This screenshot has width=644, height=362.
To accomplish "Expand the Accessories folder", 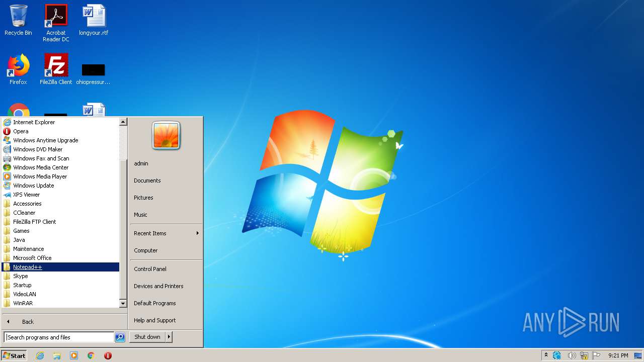I will (x=60, y=204).
